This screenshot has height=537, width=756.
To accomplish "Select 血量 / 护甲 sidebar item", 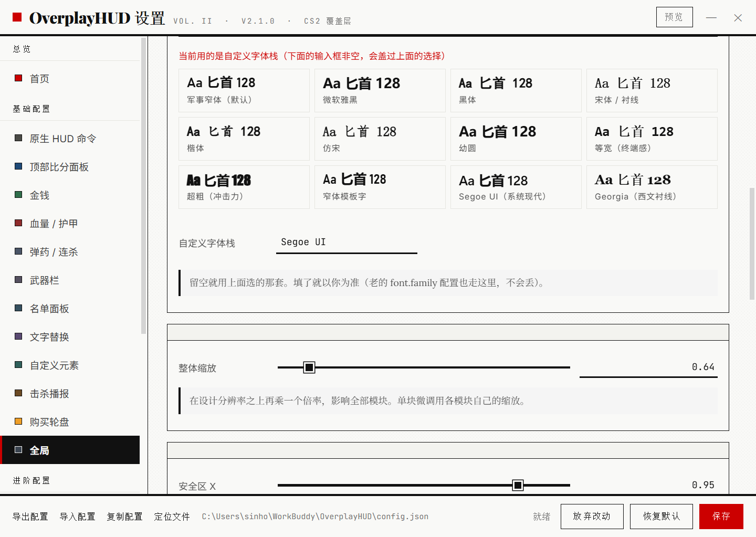I will click(70, 224).
